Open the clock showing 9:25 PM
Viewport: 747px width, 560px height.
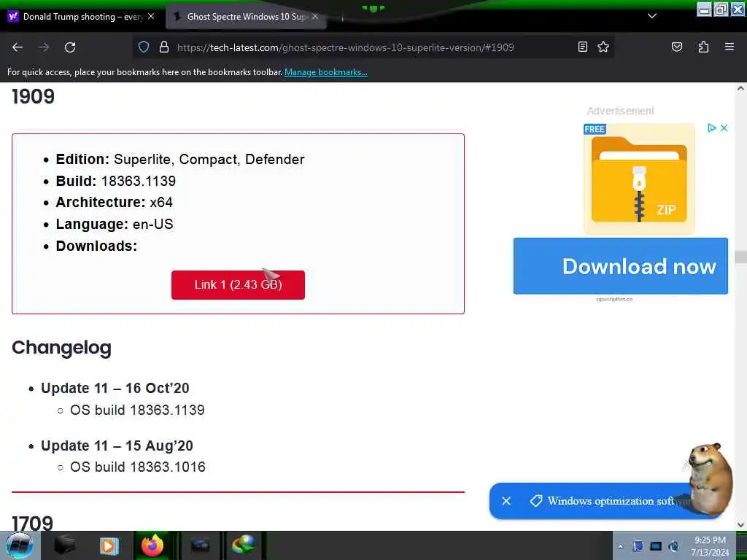(x=710, y=546)
